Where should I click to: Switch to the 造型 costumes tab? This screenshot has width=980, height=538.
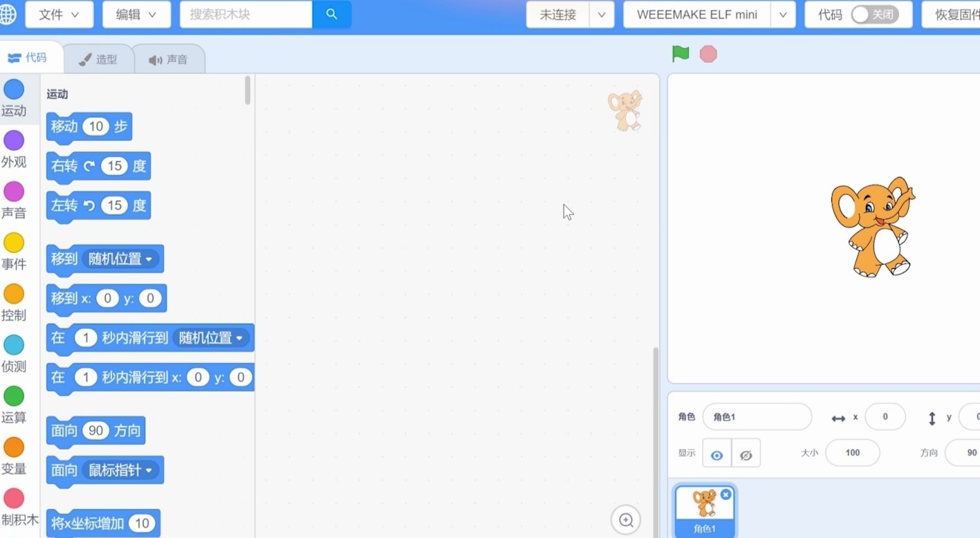[98, 59]
